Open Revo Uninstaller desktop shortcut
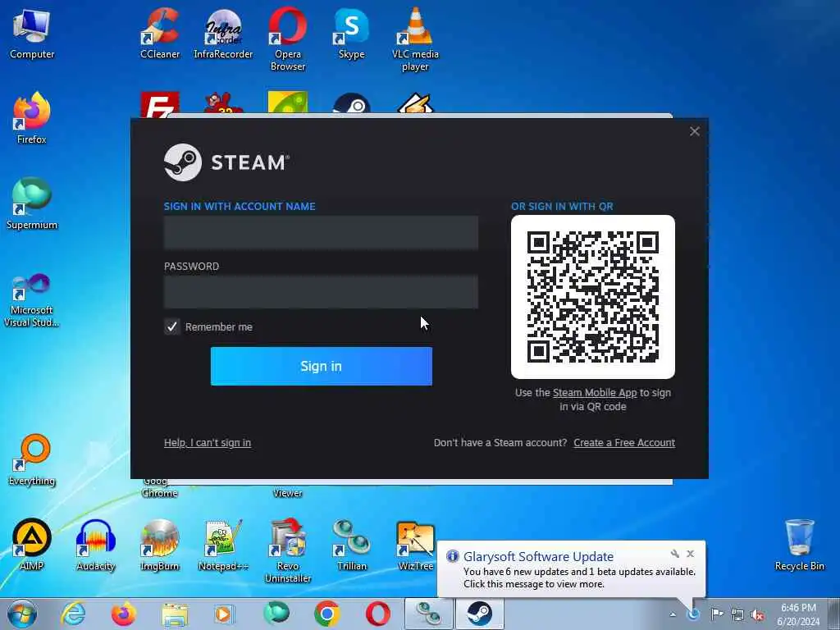The image size is (840, 630). click(x=288, y=550)
